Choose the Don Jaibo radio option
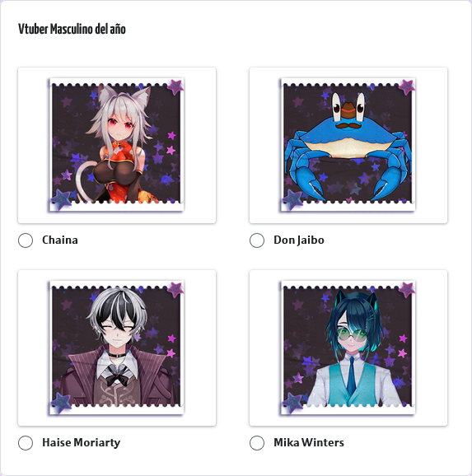 [257, 240]
